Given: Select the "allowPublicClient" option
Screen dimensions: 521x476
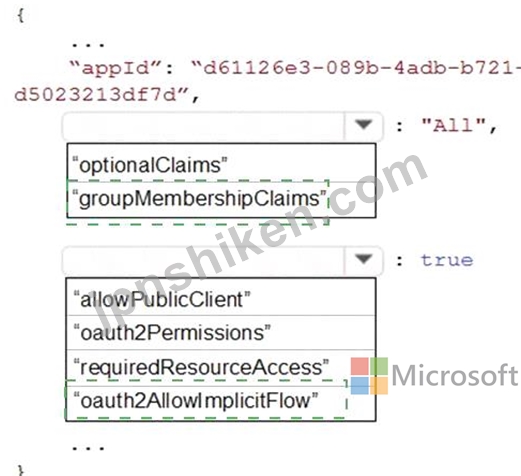Looking at the screenshot, I should click(x=221, y=299).
